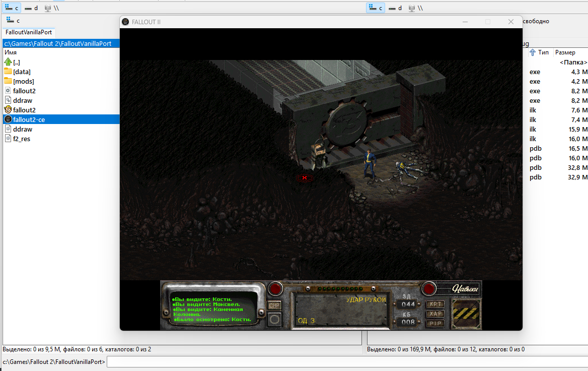Click the red switch-item button left of weapon slot
The image size is (588, 371).
(x=275, y=289)
